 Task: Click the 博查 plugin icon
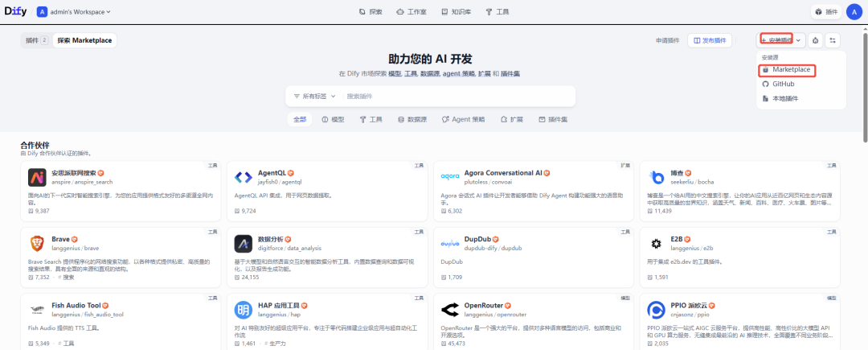pos(657,177)
